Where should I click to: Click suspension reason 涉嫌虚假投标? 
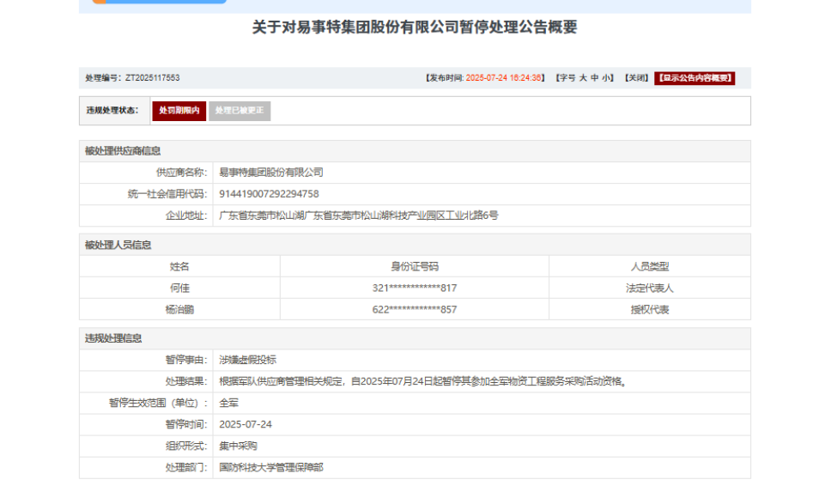point(247,360)
